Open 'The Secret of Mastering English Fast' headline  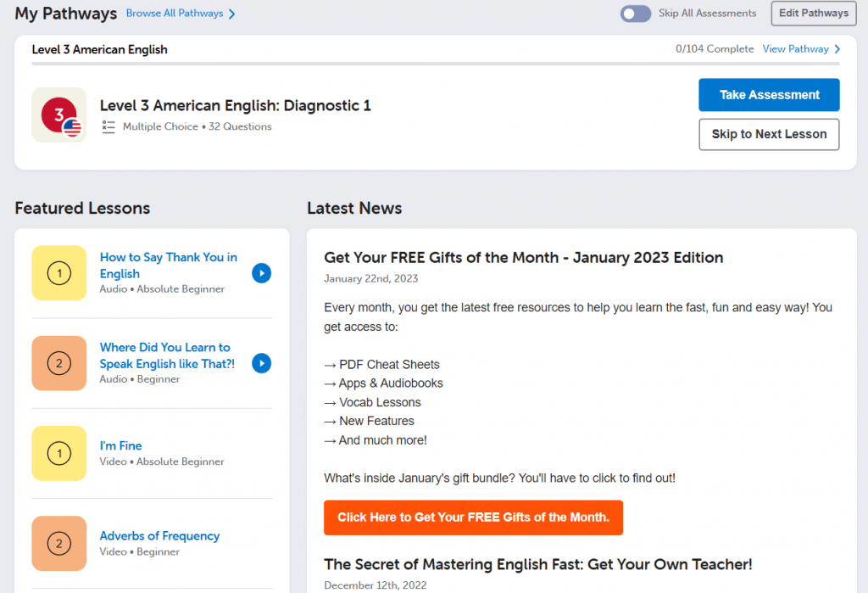[x=538, y=564]
